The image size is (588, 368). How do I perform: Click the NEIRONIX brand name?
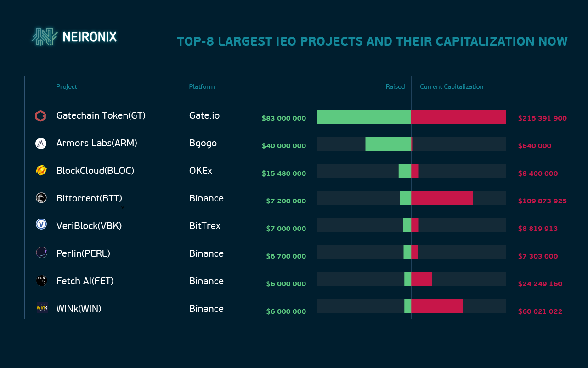click(x=90, y=37)
